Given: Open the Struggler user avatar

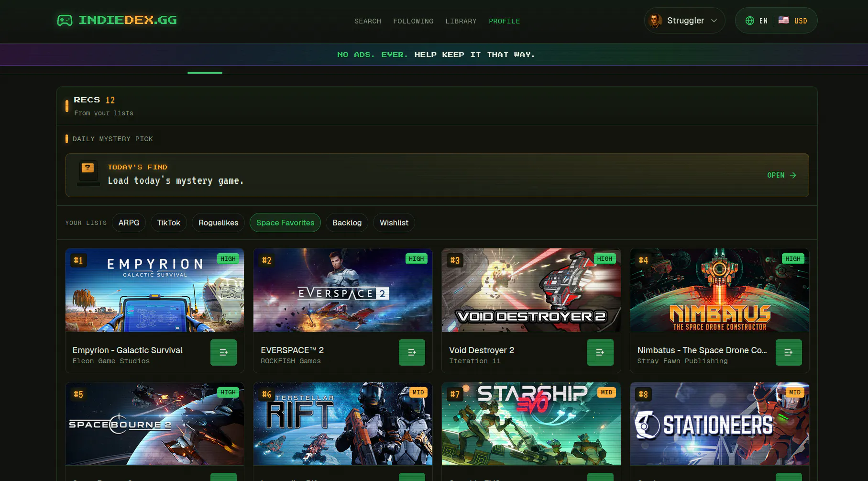Looking at the screenshot, I should click(655, 21).
